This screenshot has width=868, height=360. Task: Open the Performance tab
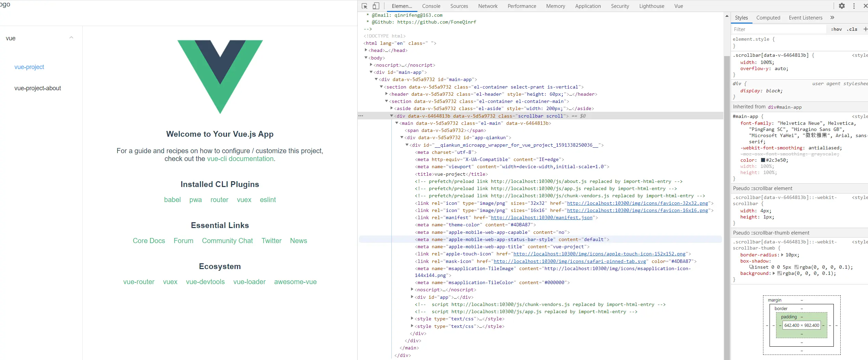(x=522, y=6)
